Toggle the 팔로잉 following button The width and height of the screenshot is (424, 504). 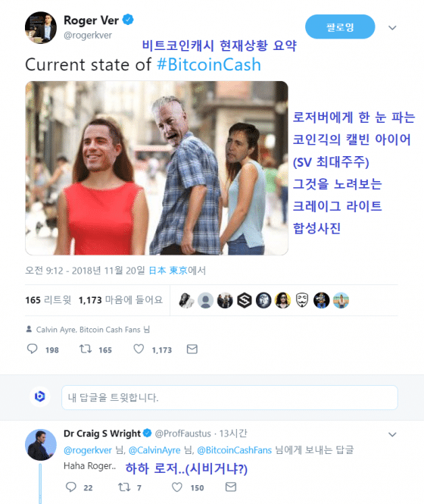340,27
